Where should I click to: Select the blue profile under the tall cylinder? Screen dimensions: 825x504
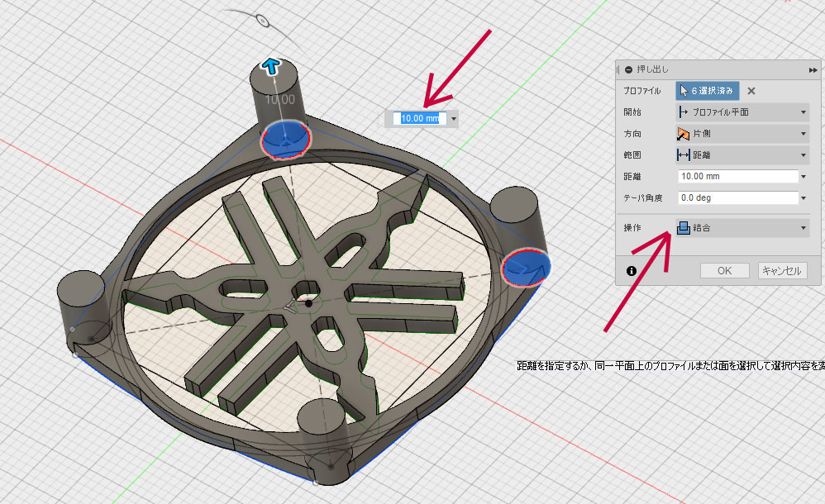tap(286, 138)
